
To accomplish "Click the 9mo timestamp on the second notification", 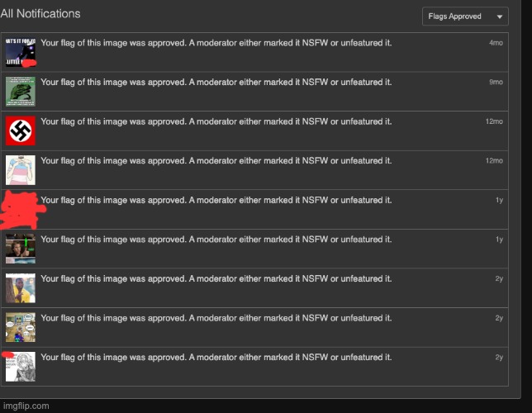I will tap(496, 83).
